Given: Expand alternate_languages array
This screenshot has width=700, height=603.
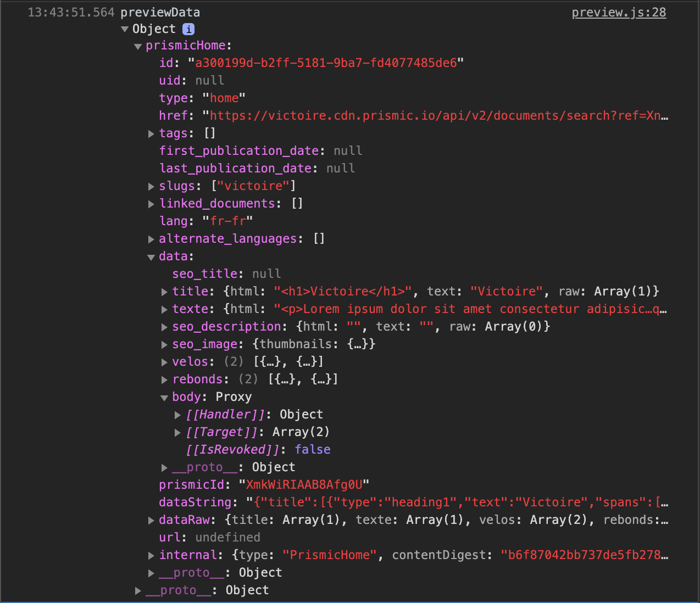Looking at the screenshot, I should point(151,239).
